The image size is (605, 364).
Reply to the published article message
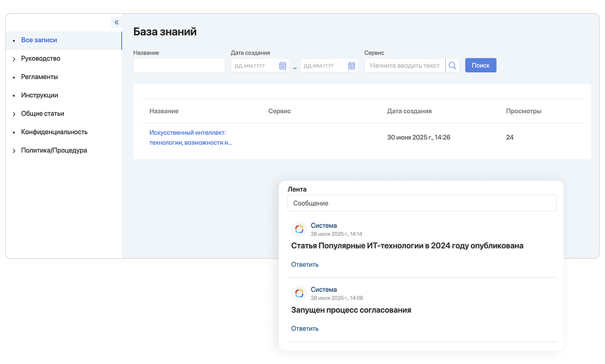(304, 265)
